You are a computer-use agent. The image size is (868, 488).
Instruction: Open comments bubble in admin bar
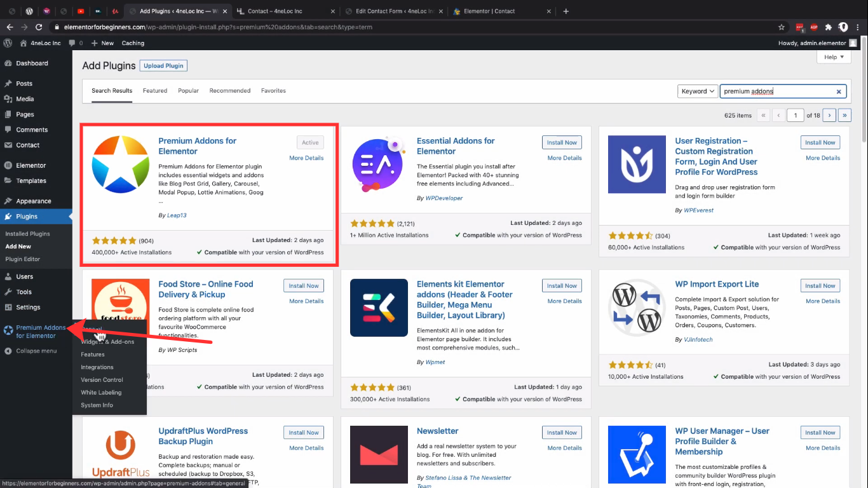click(x=76, y=43)
